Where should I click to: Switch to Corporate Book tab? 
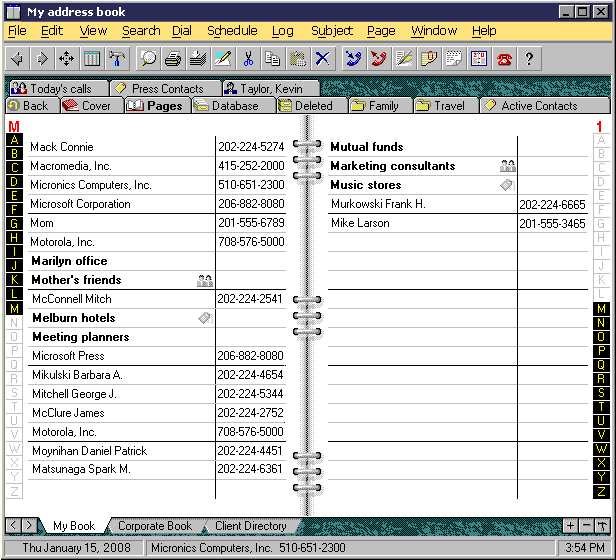click(x=155, y=526)
